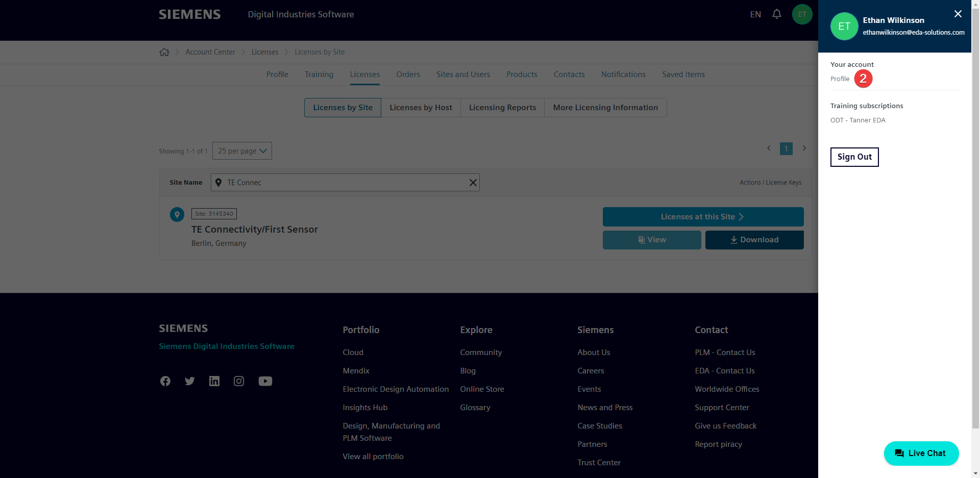Open the Orders tab
This screenshot has width=980, height=478.
(x=408, y=74)
